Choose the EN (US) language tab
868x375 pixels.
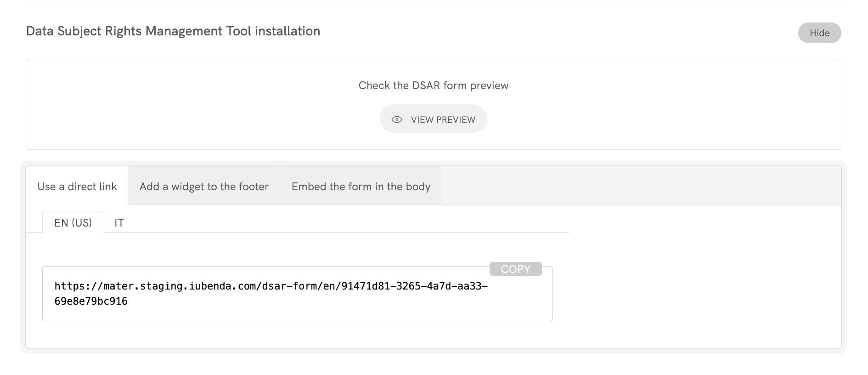coord(73,223)
